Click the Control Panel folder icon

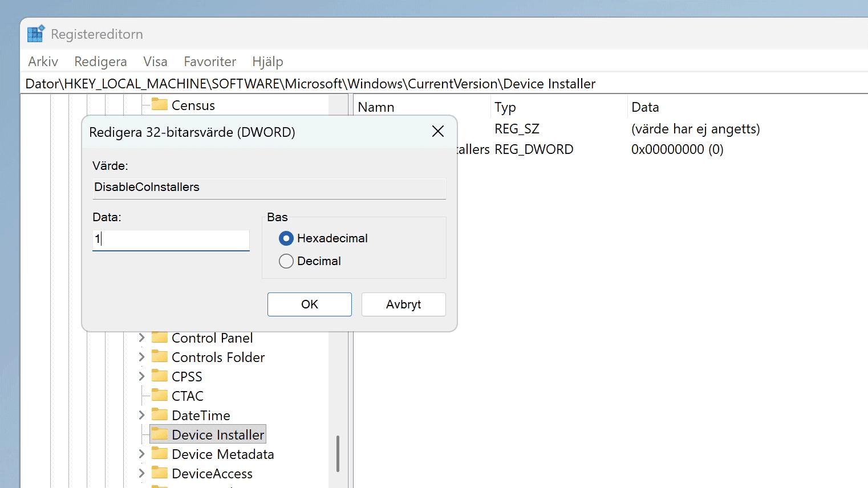pos(160,337)
